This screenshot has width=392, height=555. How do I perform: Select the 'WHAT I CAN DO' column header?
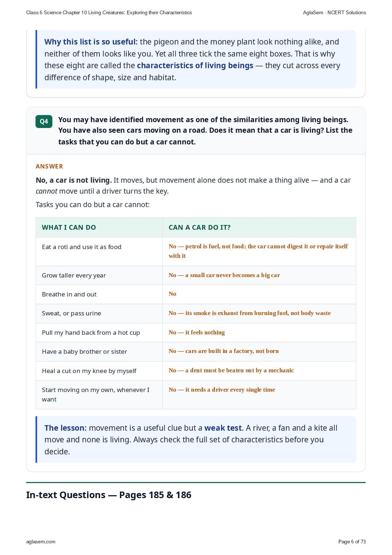click(x=99, y=228)
